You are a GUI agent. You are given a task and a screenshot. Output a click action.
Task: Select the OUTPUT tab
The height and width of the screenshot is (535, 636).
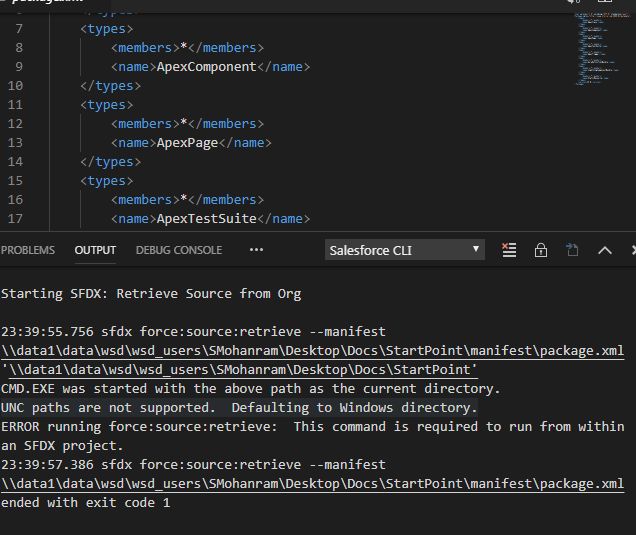[x=95, y=250]
